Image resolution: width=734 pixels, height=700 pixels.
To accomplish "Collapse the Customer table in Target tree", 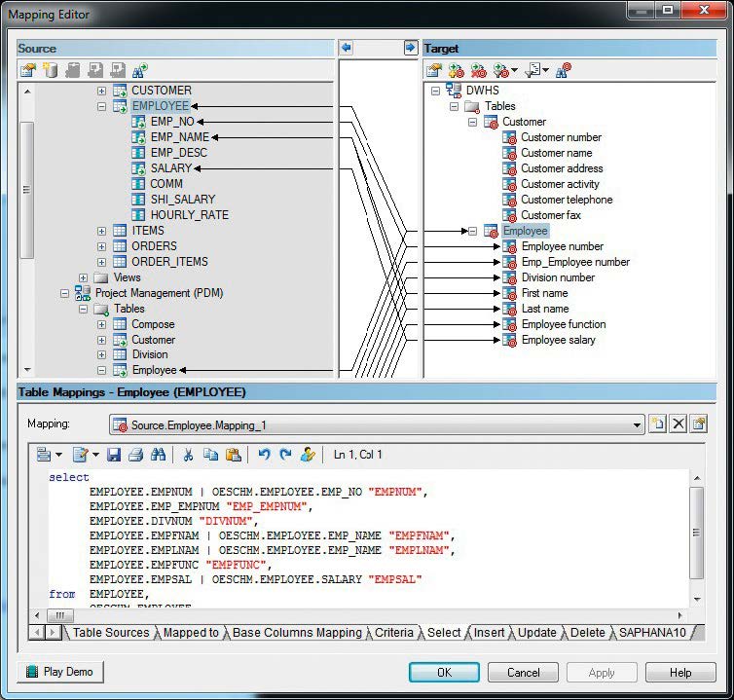I will (x=473, y=122).
